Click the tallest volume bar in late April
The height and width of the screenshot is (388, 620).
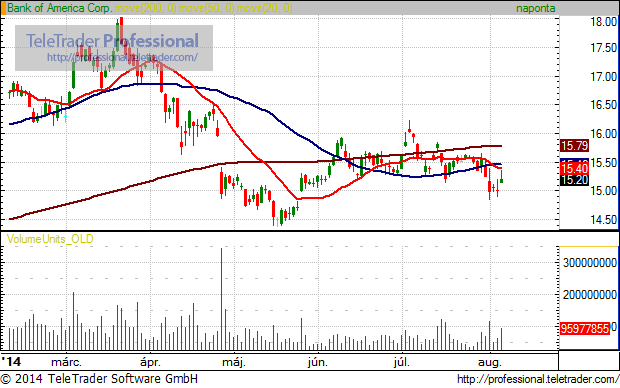click(x=221, y=299)
